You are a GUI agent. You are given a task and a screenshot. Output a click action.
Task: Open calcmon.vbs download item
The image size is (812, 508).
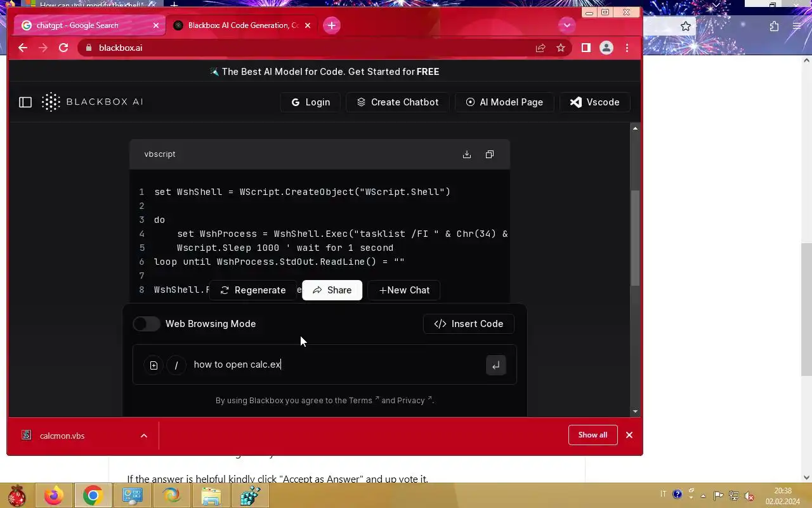point(62,436)
